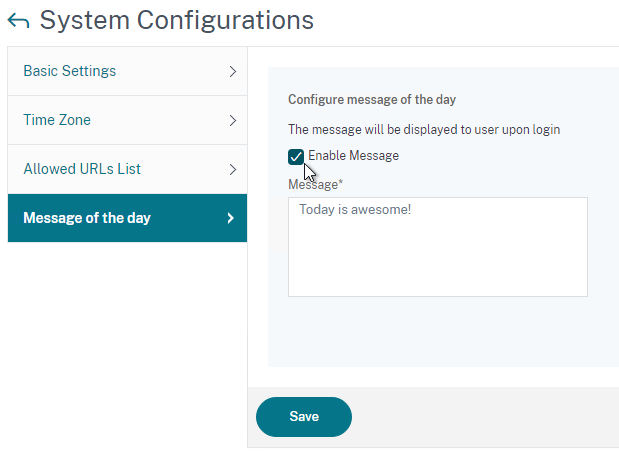The image size is (619, 454).
Task: Click empty space below the message text
Action: [438, 261]
